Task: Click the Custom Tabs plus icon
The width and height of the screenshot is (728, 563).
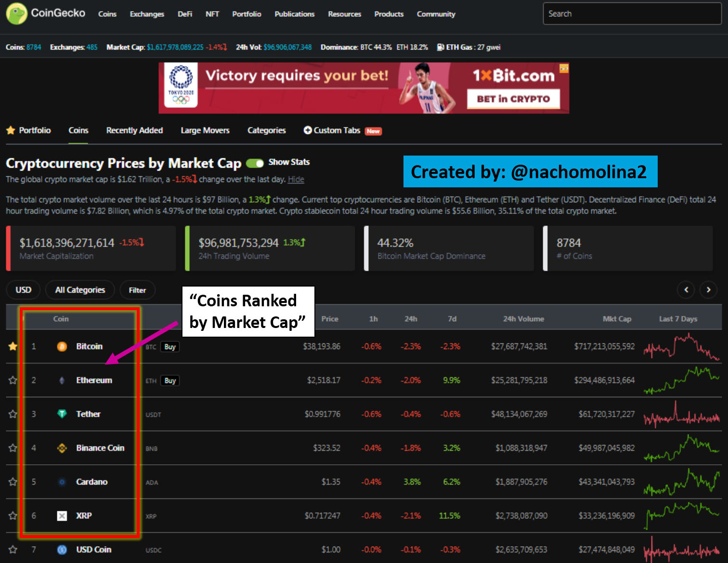Action: tap(308, 130)
